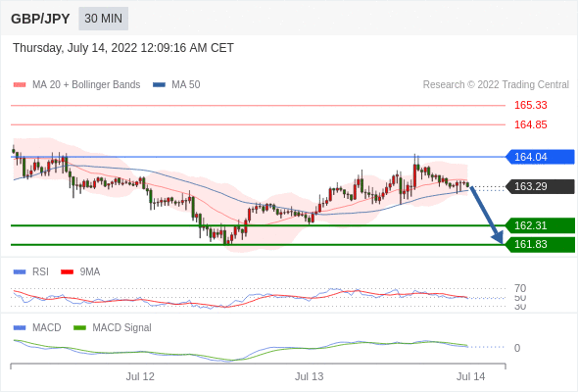Screen dimensions: 578x392
Task: Click the 163.29 current price tag
Action: pos(540,186)
